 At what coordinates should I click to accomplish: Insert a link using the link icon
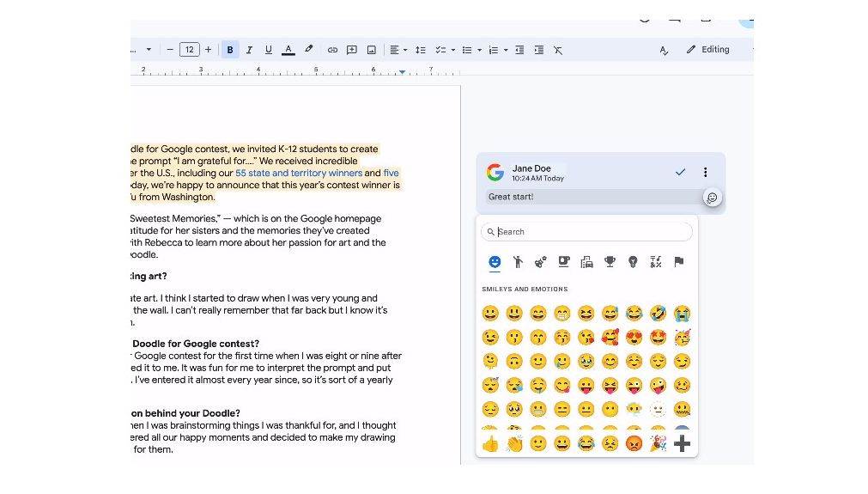[332, 50]
